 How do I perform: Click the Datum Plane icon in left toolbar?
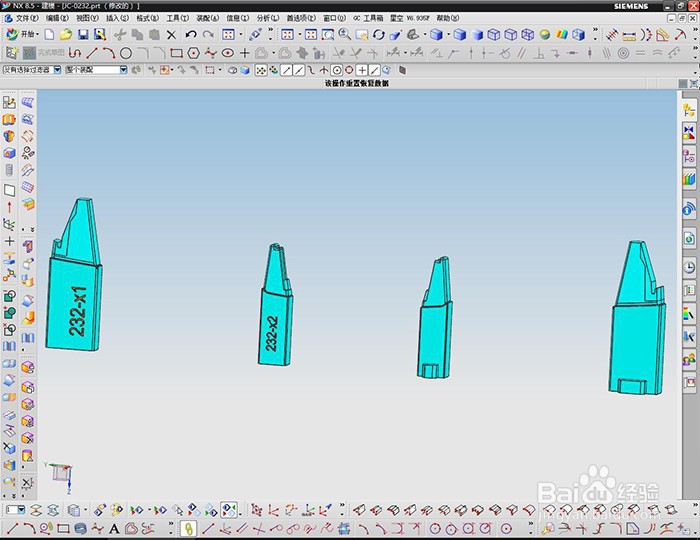click(x=9, y=191)
